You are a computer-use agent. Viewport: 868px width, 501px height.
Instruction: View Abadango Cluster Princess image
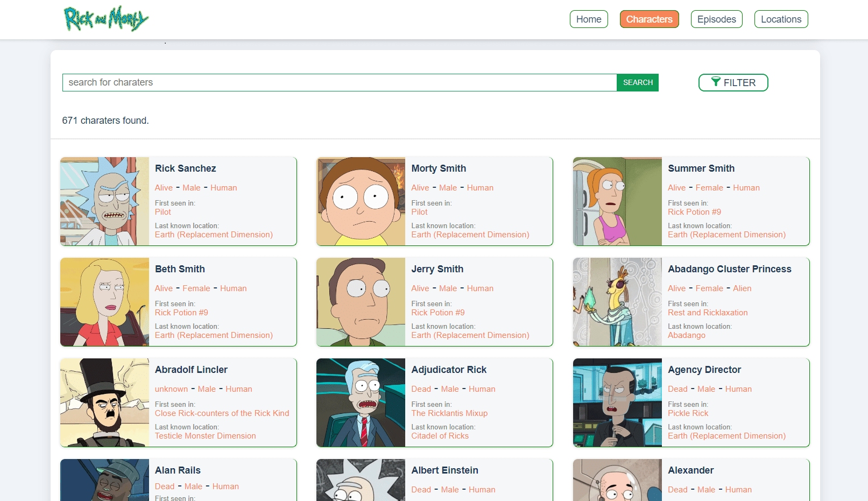pyautogui.click(x=617, y=302)
